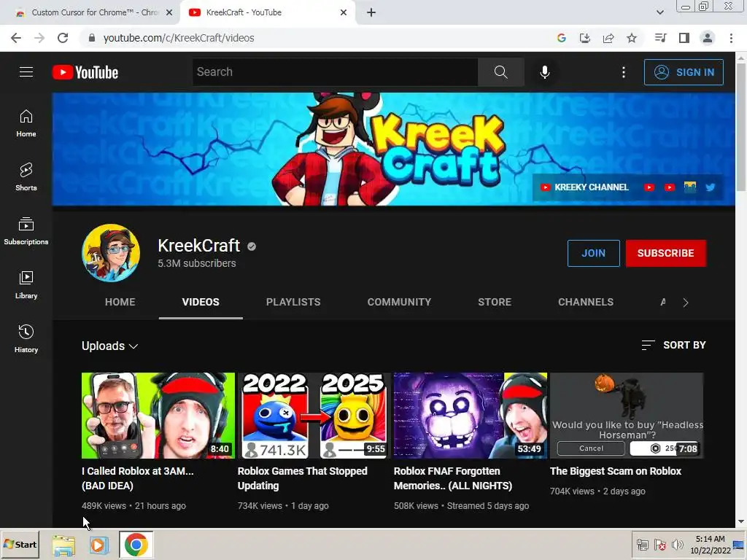The image size is (747, 560).
Task: Expand the Uploads dropdown
Action: [109, 346]
